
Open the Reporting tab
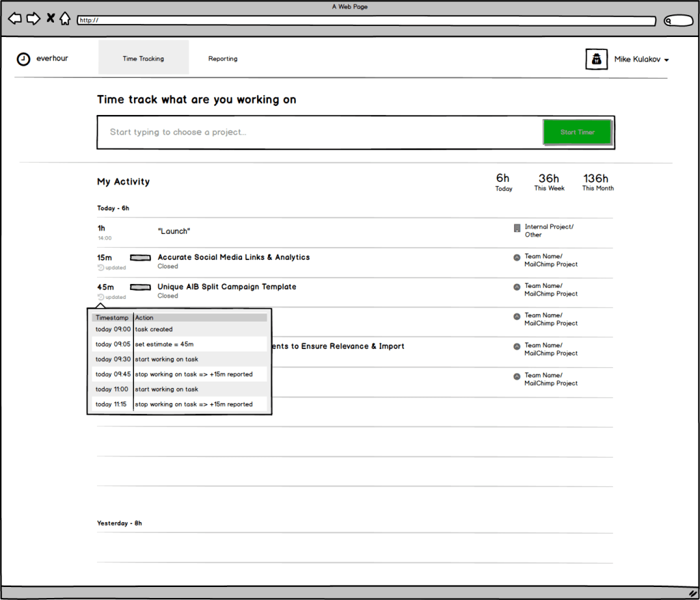click(x=223, y=59)
